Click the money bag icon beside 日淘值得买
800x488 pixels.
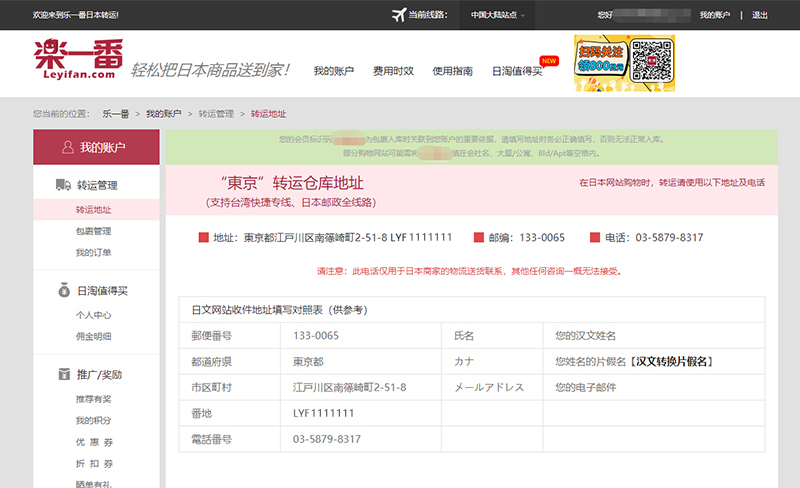coord(61,291)
